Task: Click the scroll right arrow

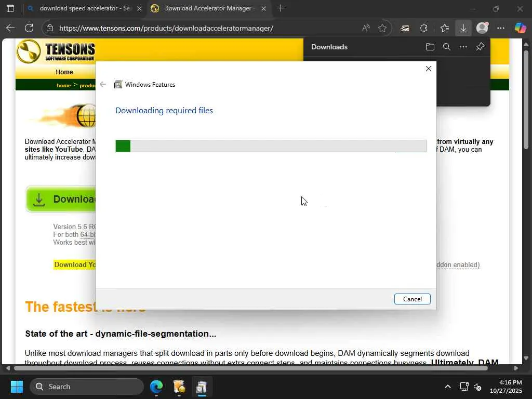Action: click(x=516, y=368)
